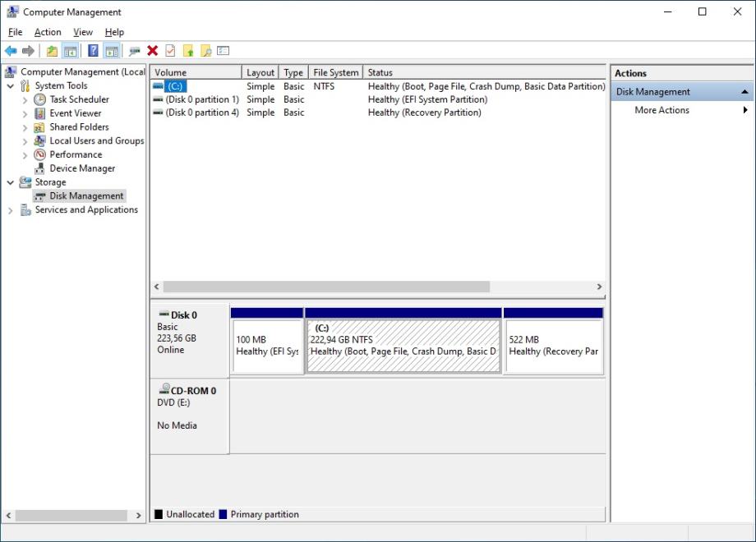Sort by the File System column header
756x542 pixels.
point(335,72)
